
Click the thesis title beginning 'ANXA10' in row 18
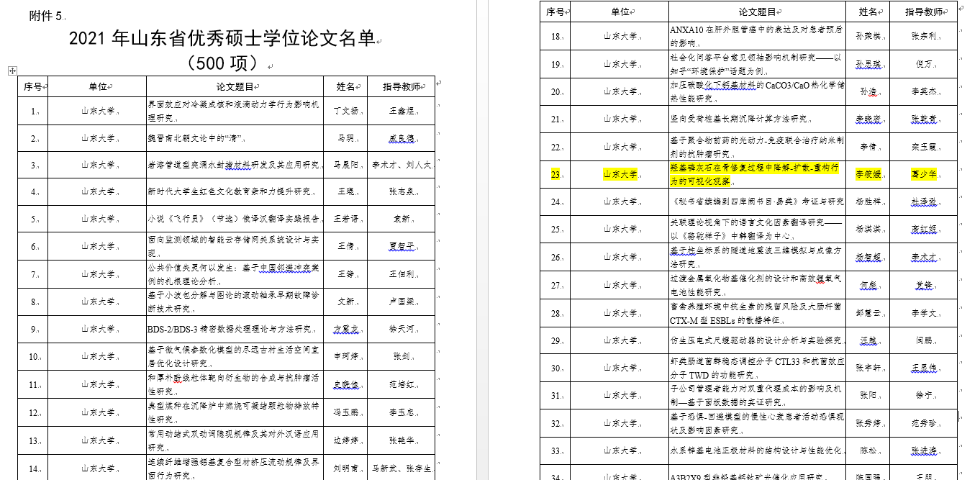click(x=758, y=36)
